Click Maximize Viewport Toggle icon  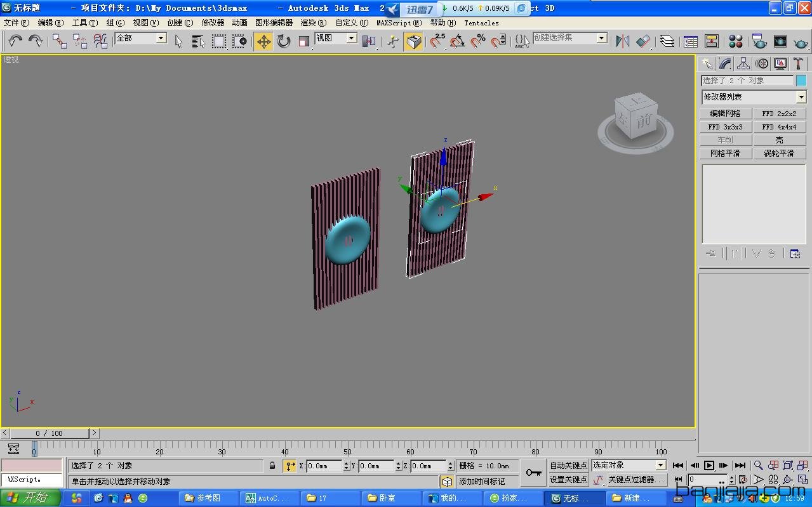[x=802, y=480]
